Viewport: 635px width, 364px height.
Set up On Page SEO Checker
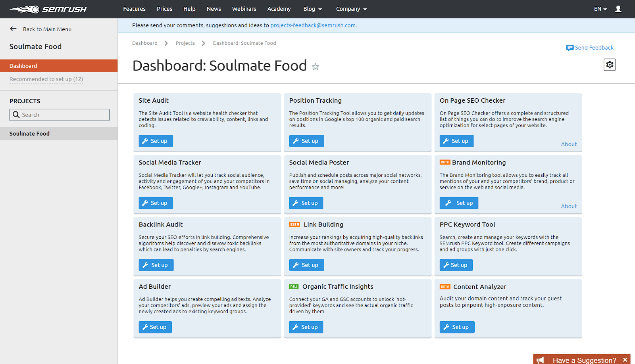[x=456, y=141]
